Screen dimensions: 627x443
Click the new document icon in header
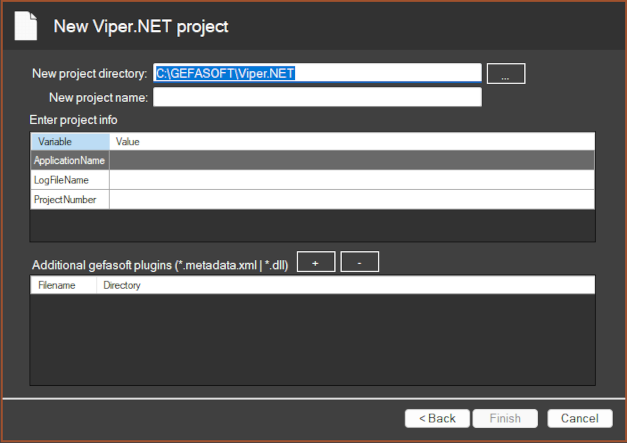26,26
